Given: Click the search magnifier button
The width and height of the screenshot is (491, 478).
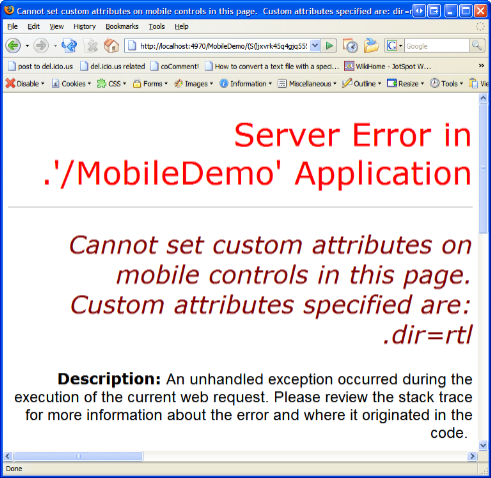Looking at the screenshot, I should [x=477, y=46].
